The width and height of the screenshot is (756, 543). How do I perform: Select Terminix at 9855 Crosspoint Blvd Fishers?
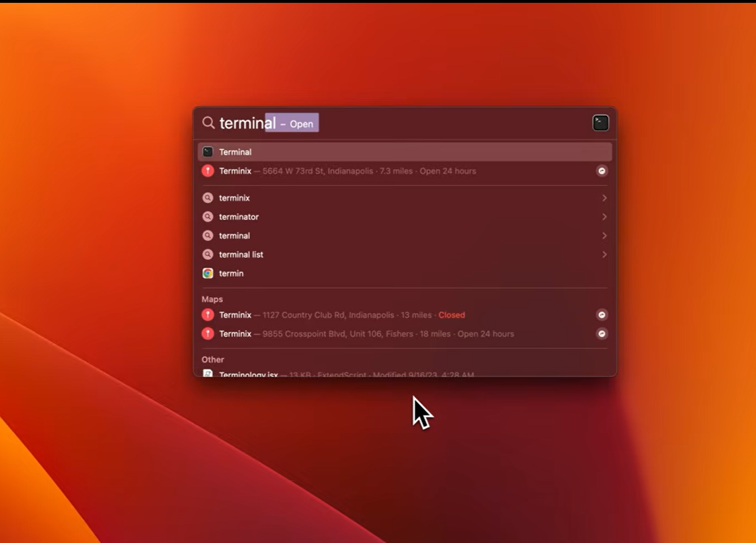[x=405, y=334]
